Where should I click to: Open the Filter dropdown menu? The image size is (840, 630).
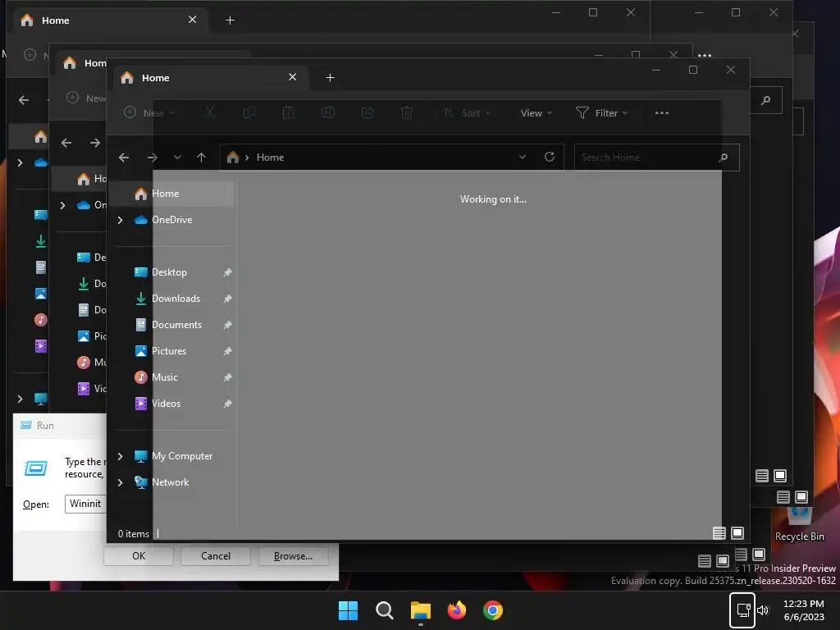(601, 113)
